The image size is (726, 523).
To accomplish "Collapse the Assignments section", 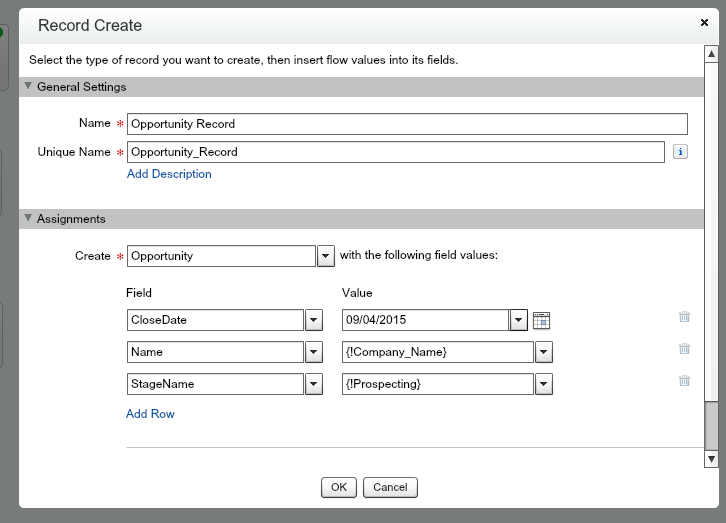I will click(x=28, y=219).
